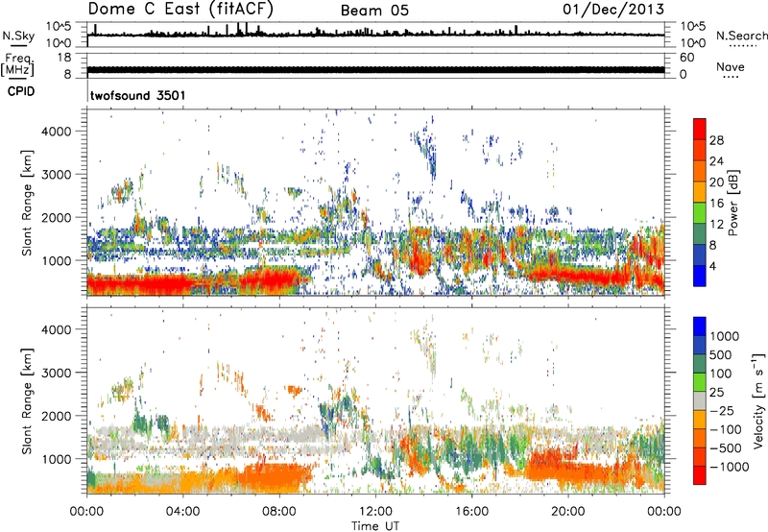This screenshot has width=768, height=532.
Task: Click the velocity panel 'Slant Range [km]' label
Action: click(27, 401)
